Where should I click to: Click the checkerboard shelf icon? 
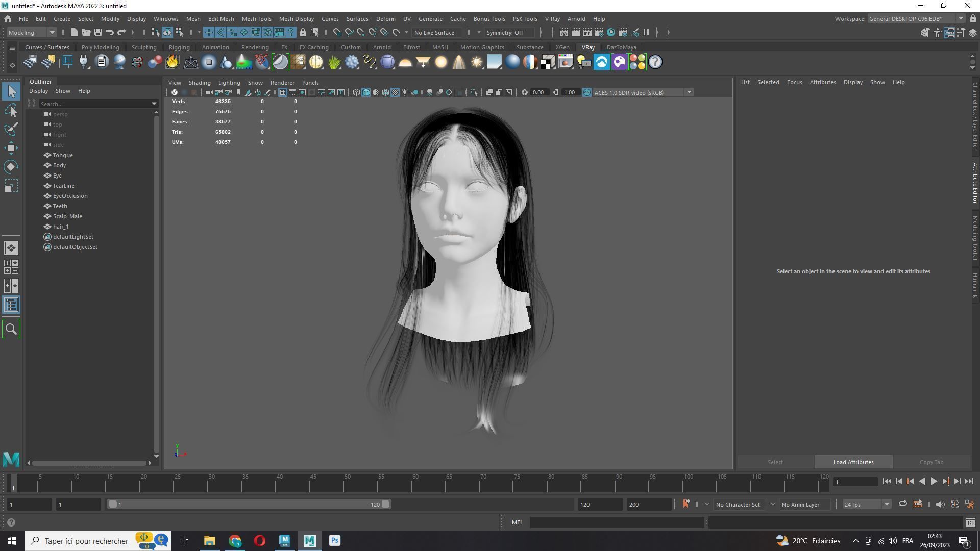(548, 62)
